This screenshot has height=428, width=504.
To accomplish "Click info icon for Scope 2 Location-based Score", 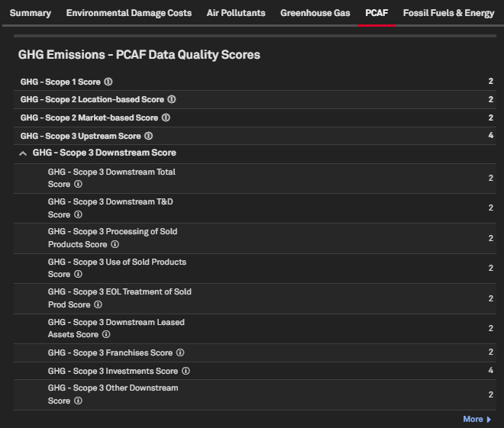I will tap(172, 100).
